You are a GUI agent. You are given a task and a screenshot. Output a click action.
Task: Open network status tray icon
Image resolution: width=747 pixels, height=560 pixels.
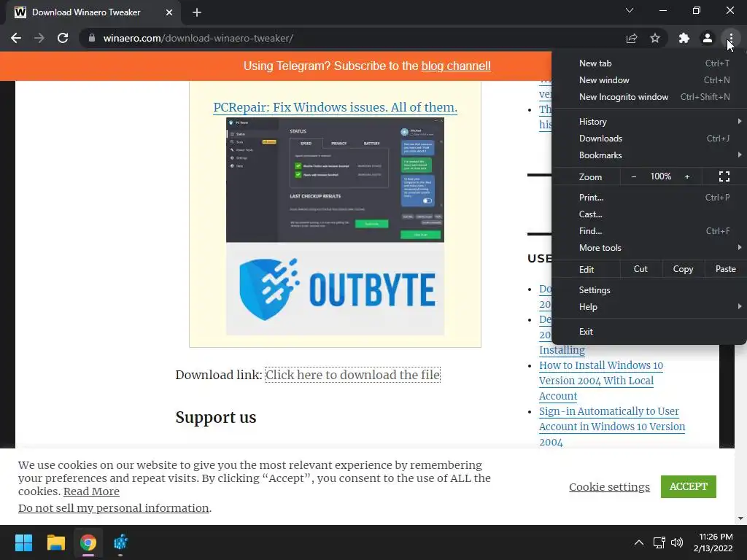pos(659,542)
